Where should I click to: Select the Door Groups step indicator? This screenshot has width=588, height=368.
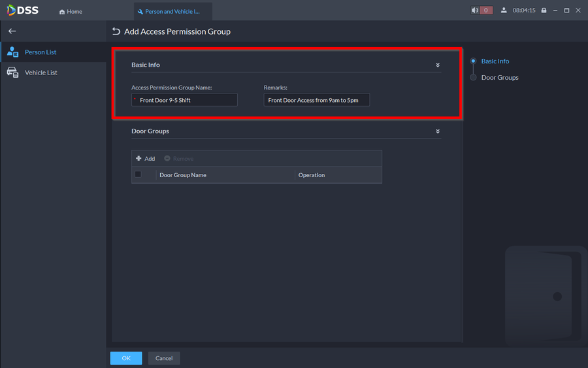click(473, 78)
